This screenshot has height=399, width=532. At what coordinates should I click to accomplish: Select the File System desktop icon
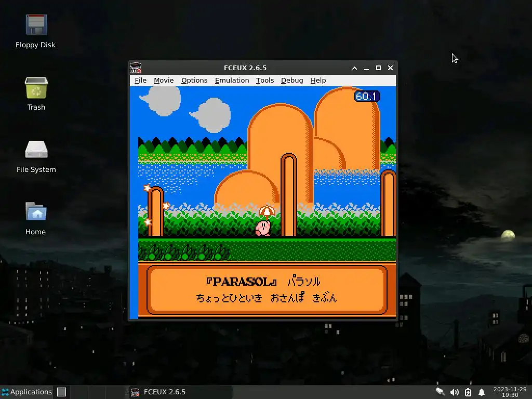[36, 156]
